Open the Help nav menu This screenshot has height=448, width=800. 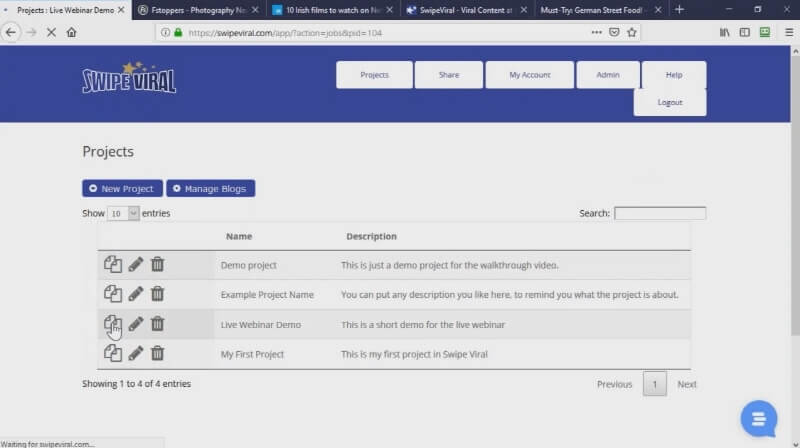[x=674, y=74]
